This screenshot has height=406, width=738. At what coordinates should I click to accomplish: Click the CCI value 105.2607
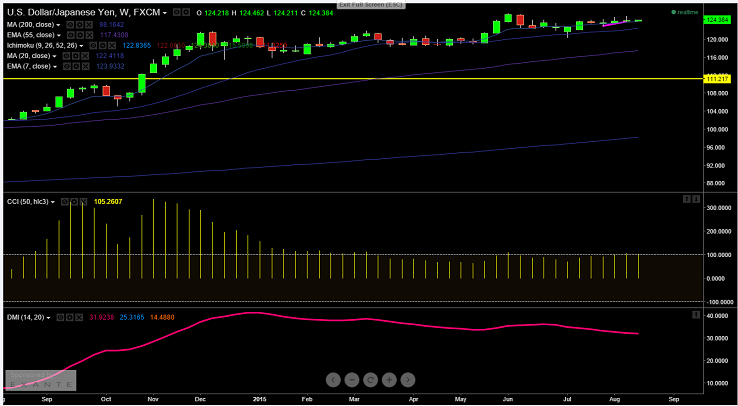tap(108, 202)
